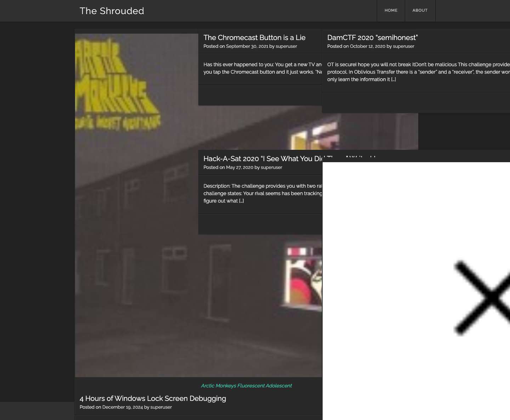This screenshot has height=420, width=510.
Task: Follow the "Arctic Monkeys Fluorescent Adolescent" link
Action: (246, 386)
